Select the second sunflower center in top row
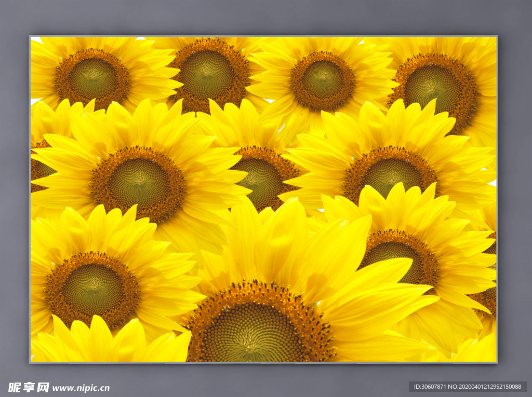532x397 pixels. (x=209, y=73)
